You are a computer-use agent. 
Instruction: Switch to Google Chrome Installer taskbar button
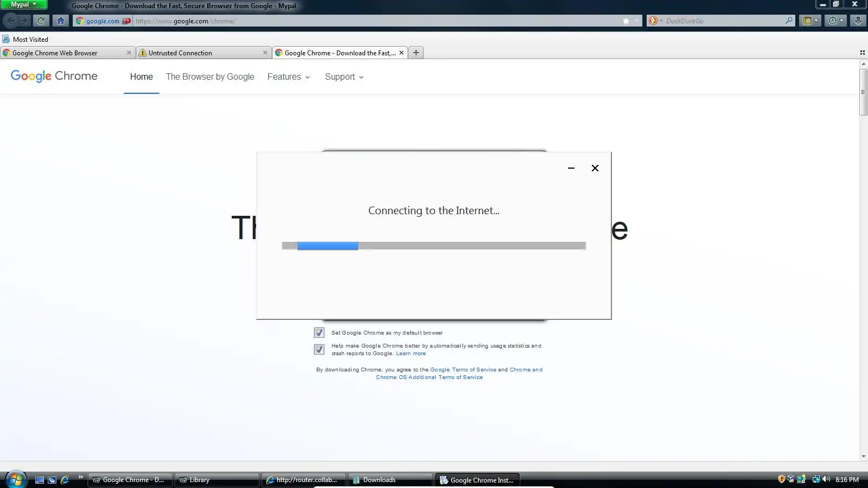(477, 480)
